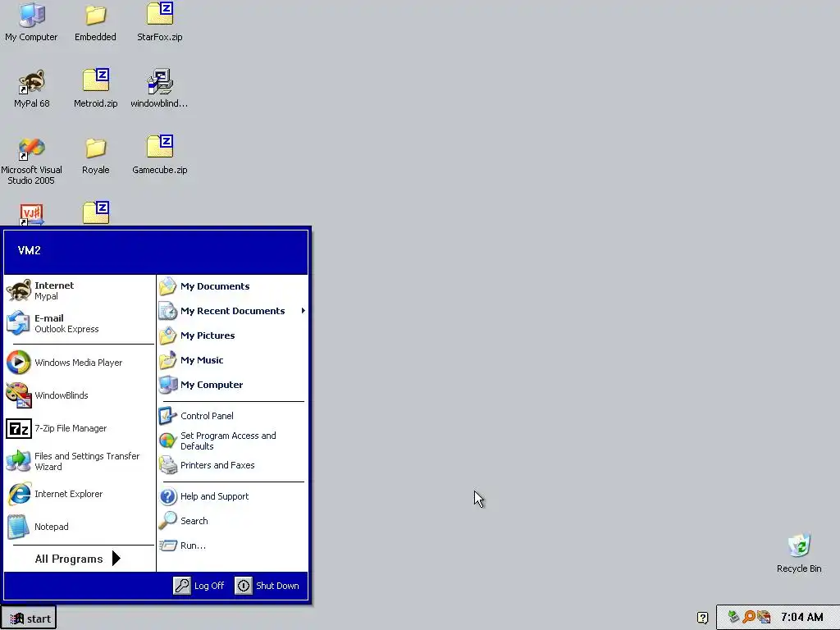Open Set Program Access and Defaults
This screenshot has height=630, width=840.
click(232, 441)
